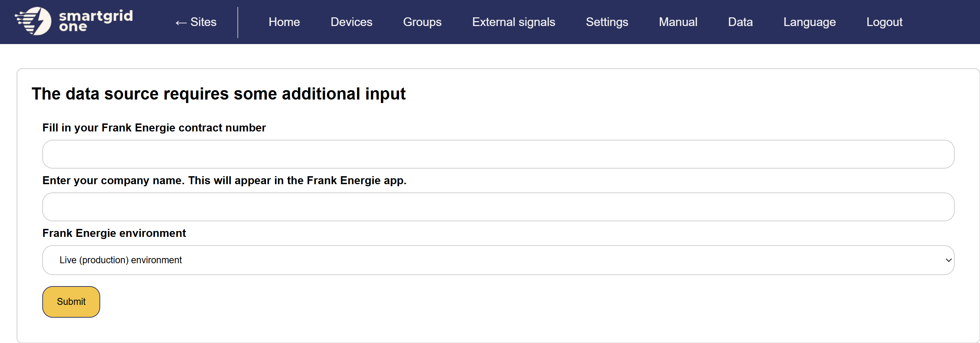
Task: Go back to Sites
Action: pyautogui.click(x=196, y=22)
